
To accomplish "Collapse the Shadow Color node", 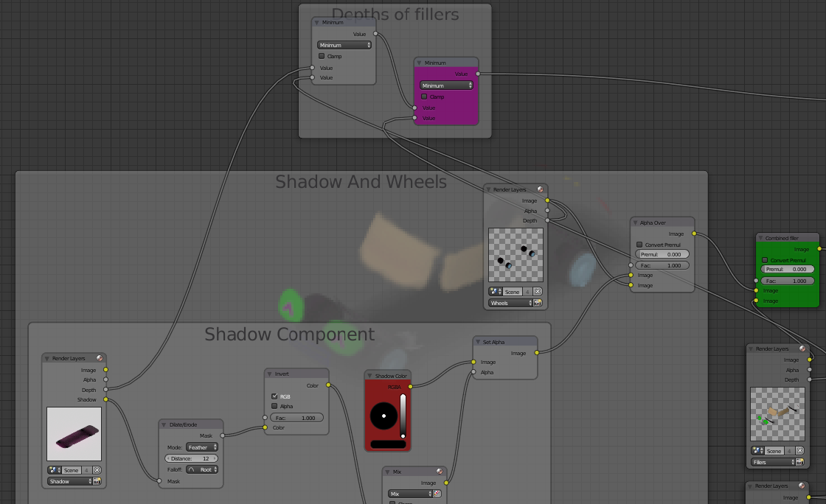I will [369, 376].
